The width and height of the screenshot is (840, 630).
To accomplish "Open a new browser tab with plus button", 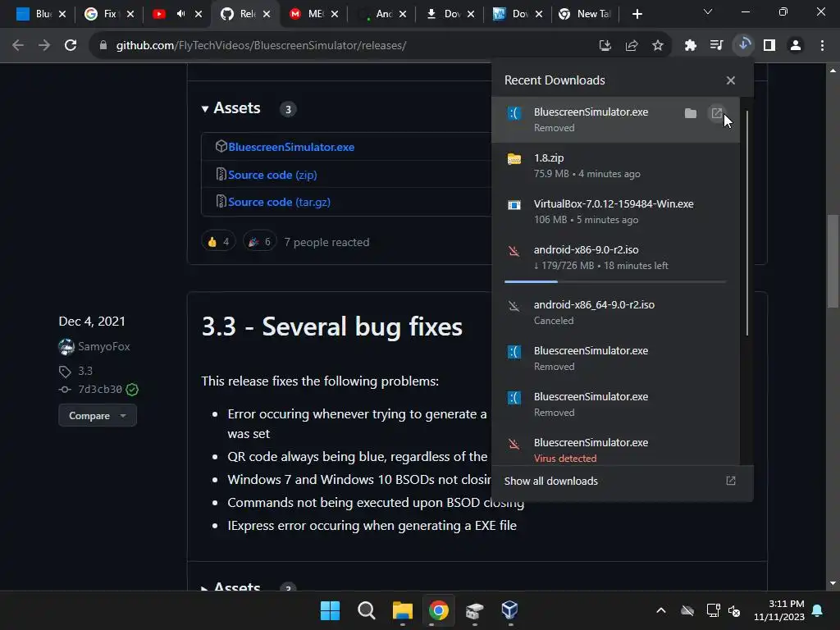I will (x=637, y=14).
